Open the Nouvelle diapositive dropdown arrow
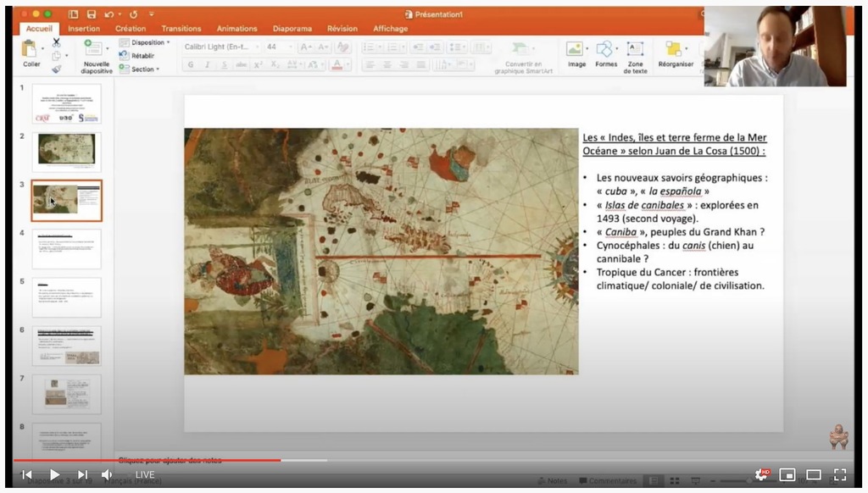868x493 pixels. point(107,48)
